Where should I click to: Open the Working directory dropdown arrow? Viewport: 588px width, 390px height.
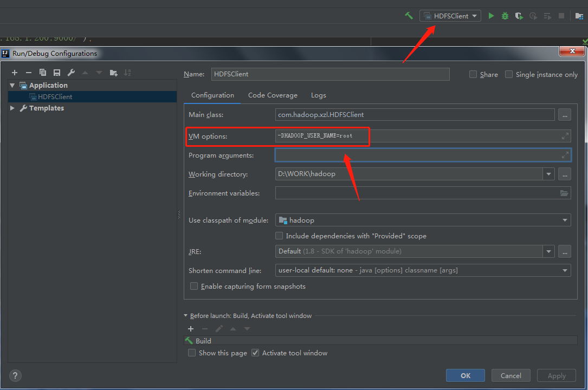point(548,174)
